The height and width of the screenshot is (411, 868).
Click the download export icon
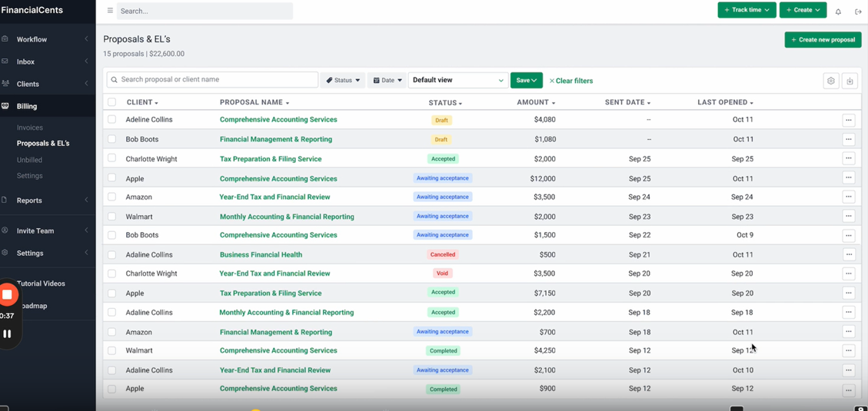pos(850,81)
